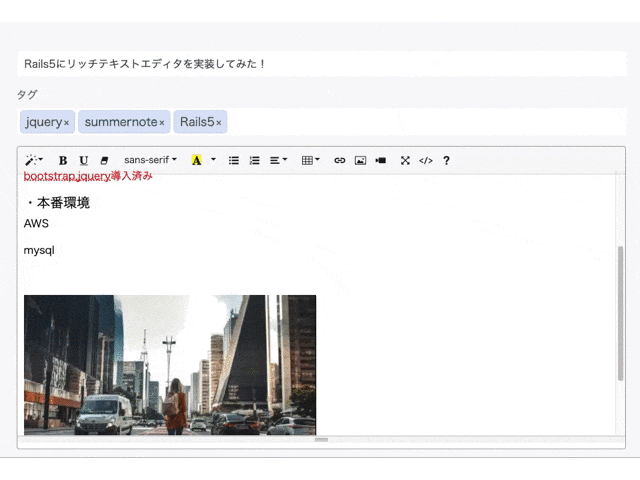The height and width of the screenshot is (480, 640).
Task: Remove the summernote tag
Action: click(162, 122)
